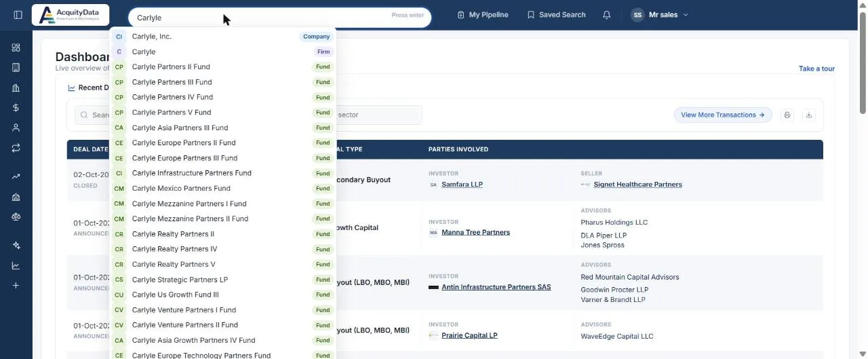The width and height of the screenshot is (868, 359).
Task: Select Carlyle Us Growth Fund III suggestion
Action: click(222, 295)
